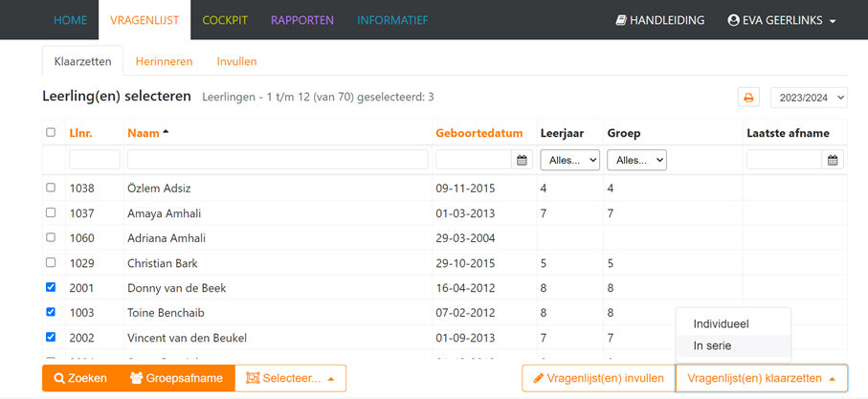The height and width of the screenshot is (399, 868).
Task: Open the Laatste afname calendar picker icon
Action: point(832,160)
